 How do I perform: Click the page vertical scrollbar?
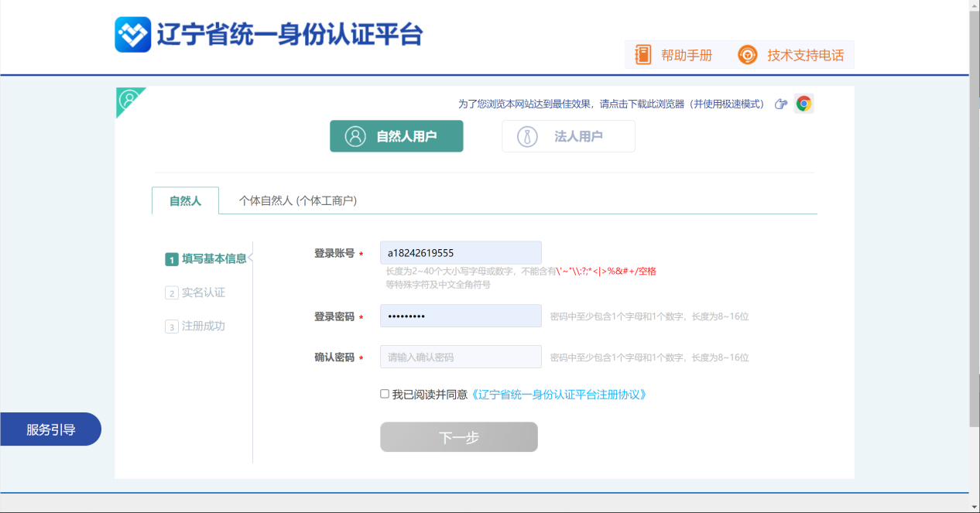point(975,218)
